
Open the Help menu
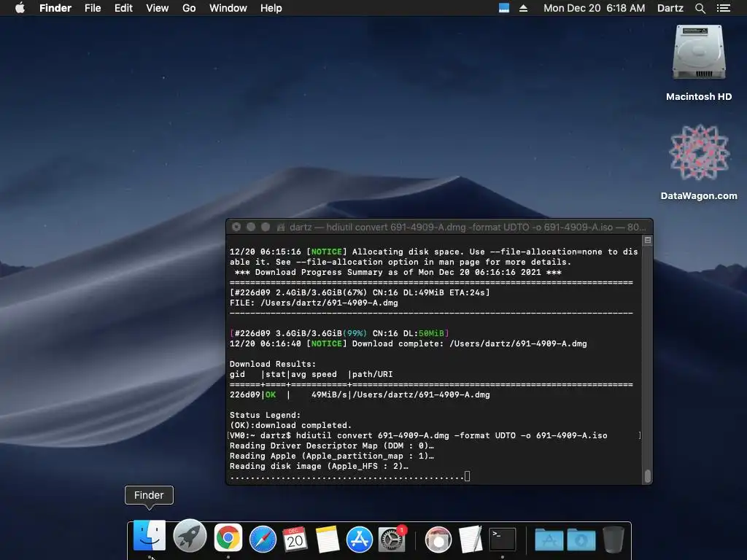[x=271, y=8]
